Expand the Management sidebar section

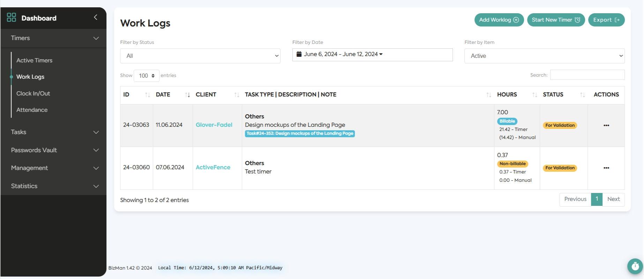[53, 168]
